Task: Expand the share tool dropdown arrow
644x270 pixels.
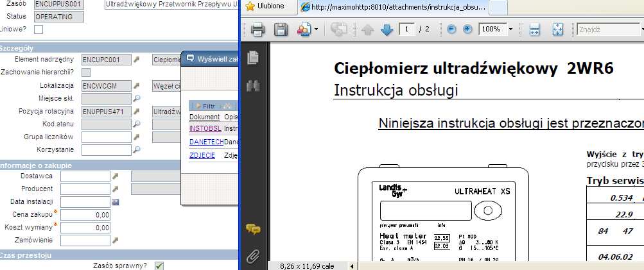Action: click(x=317, y=30)
